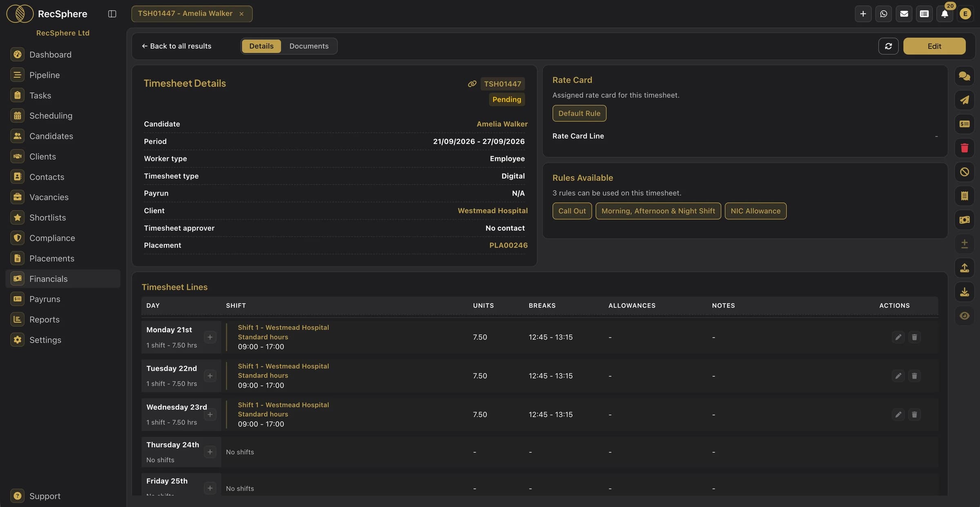Open the Settings sidebar item
This screenshot has height=507, width=980.
click(63, 340)
